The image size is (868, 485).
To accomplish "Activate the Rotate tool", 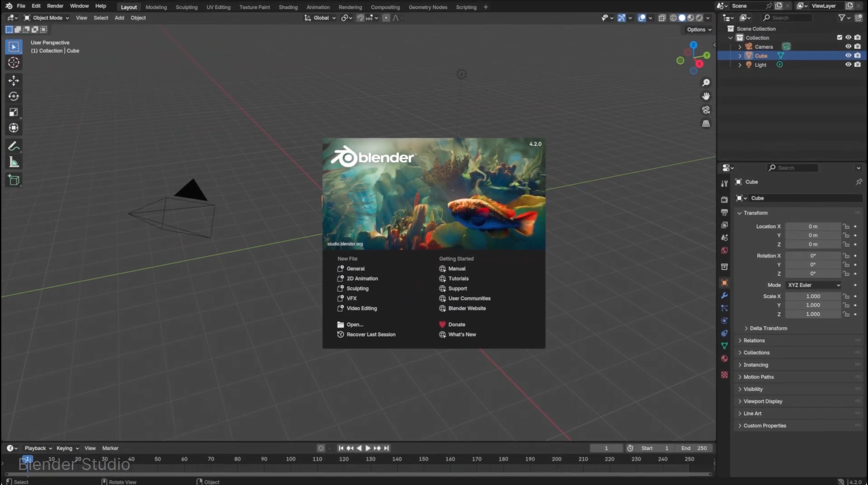I will (14, 96).
